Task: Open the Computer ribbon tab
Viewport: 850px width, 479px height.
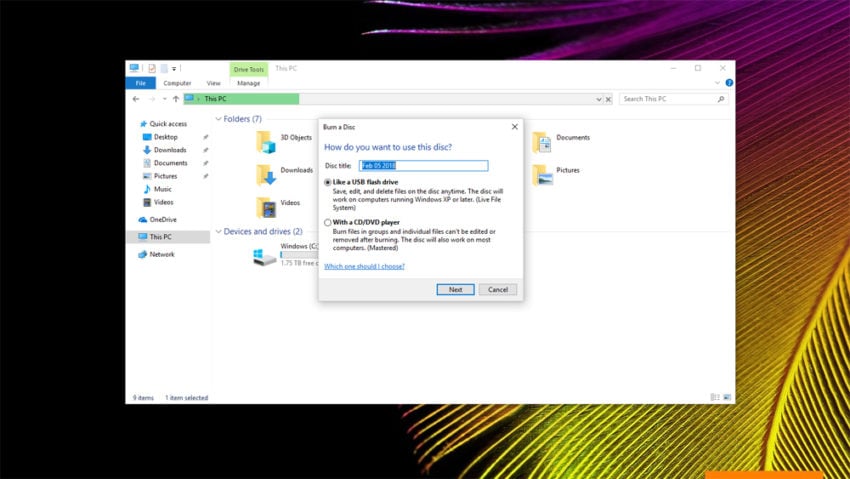Action: click(x=177, y=83)
